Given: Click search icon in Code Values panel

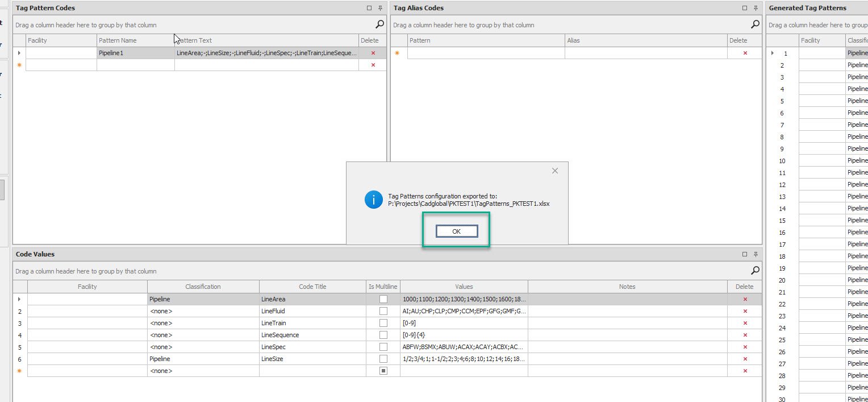Looking at the screenshot, I should 755,271.
